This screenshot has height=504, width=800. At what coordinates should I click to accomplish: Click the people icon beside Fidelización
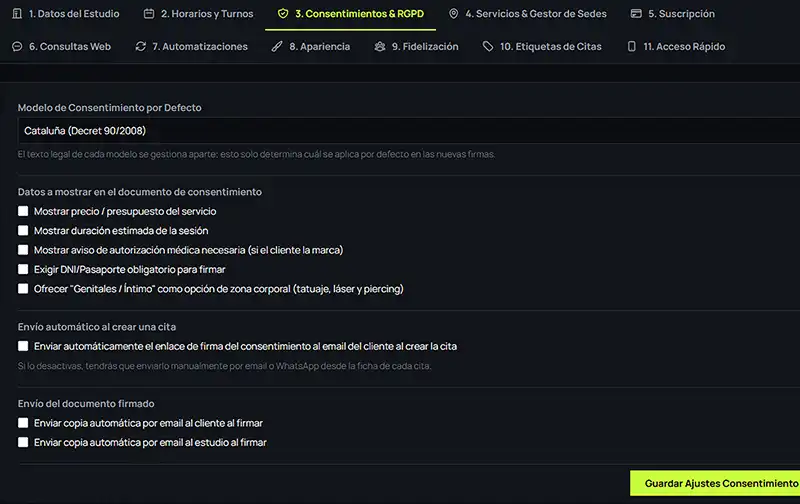coord(380,46)
